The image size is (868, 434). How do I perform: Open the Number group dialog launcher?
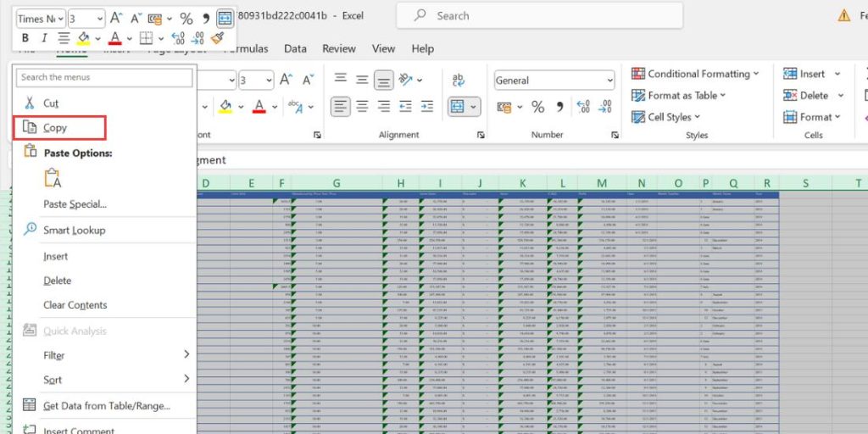(x=615, y=135)
